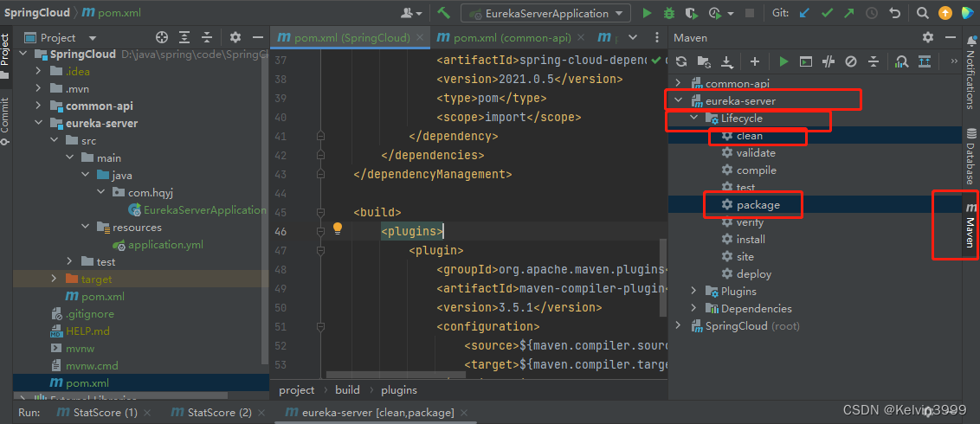Run EurekaServerApplication with green play button
This screenshot has height=424, width=980.
pyautogui.click(x=647, y=13)
